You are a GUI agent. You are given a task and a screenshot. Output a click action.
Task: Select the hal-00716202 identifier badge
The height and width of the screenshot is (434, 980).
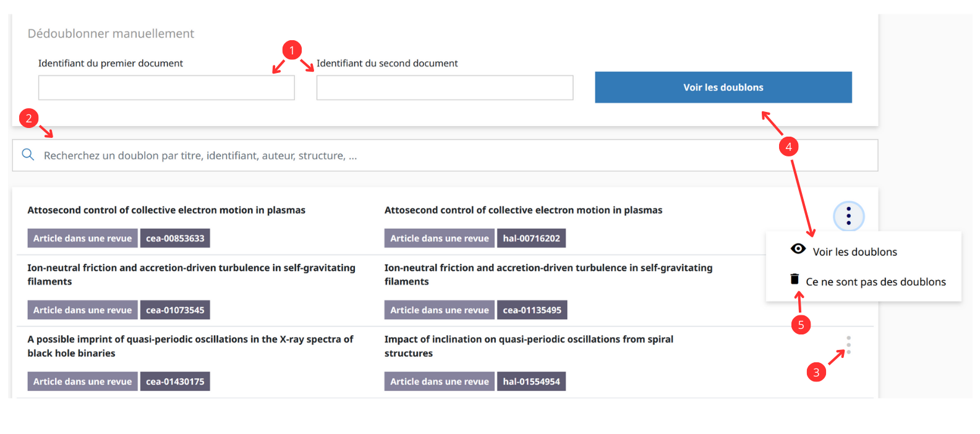[x=531, y=238]
